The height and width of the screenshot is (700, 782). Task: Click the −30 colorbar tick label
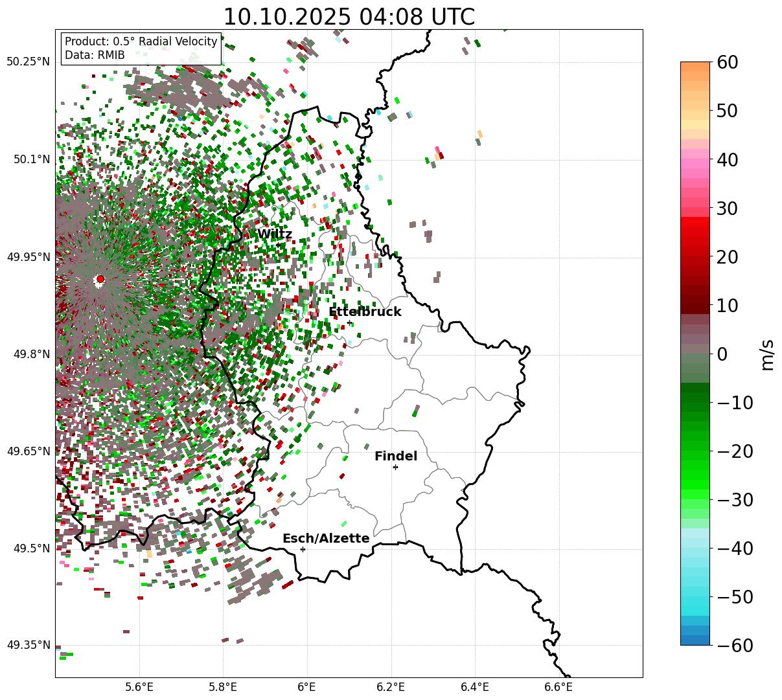pyautogui.click(x=735, y=500)
